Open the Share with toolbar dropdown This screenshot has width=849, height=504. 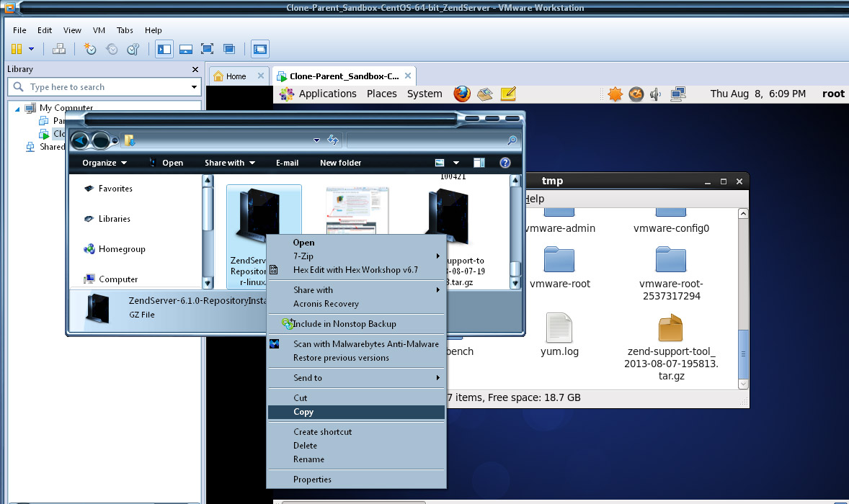coord(230,163)
